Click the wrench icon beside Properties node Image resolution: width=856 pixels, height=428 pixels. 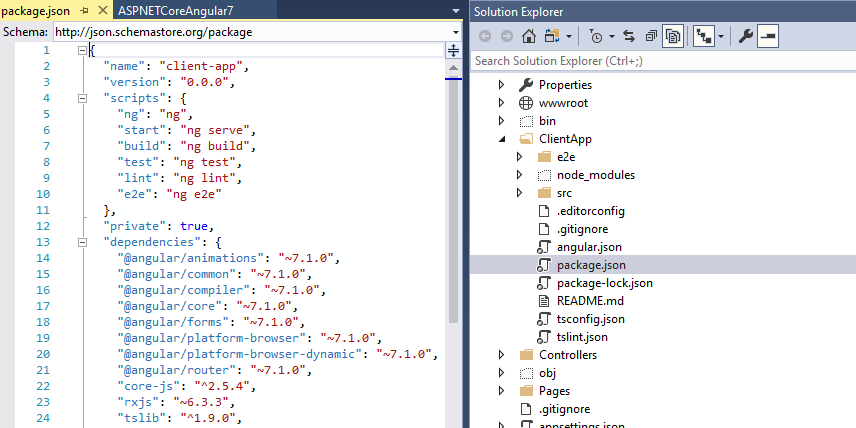coord(526,85)
